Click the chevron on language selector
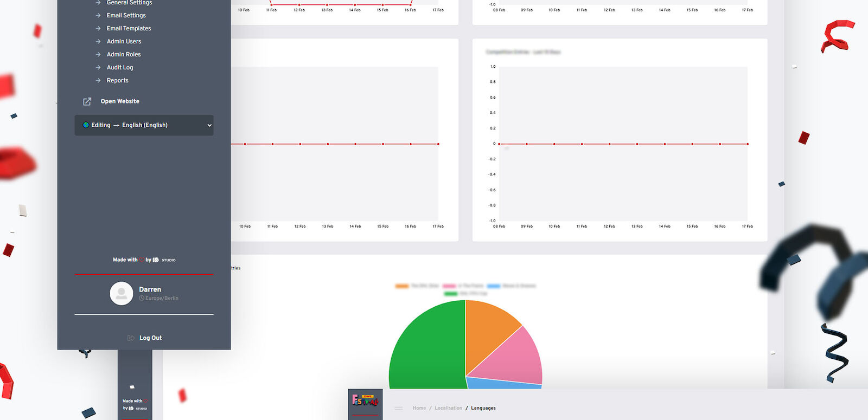868x420 pixels. 209,125
